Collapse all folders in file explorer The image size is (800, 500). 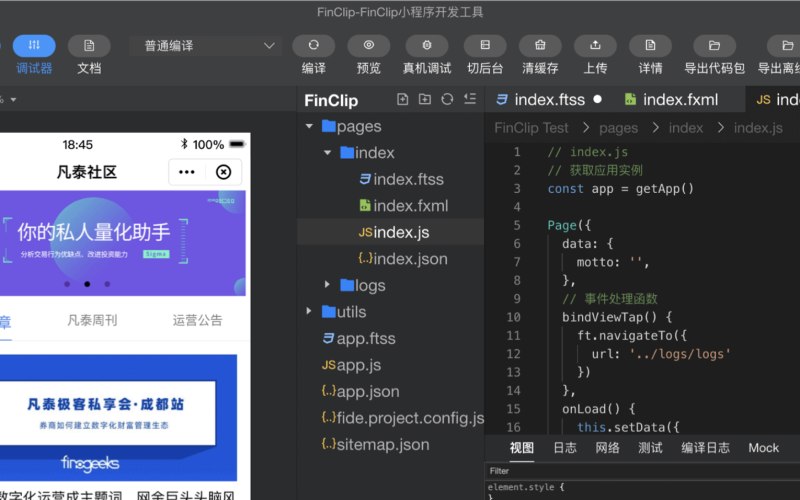[470, 99]
